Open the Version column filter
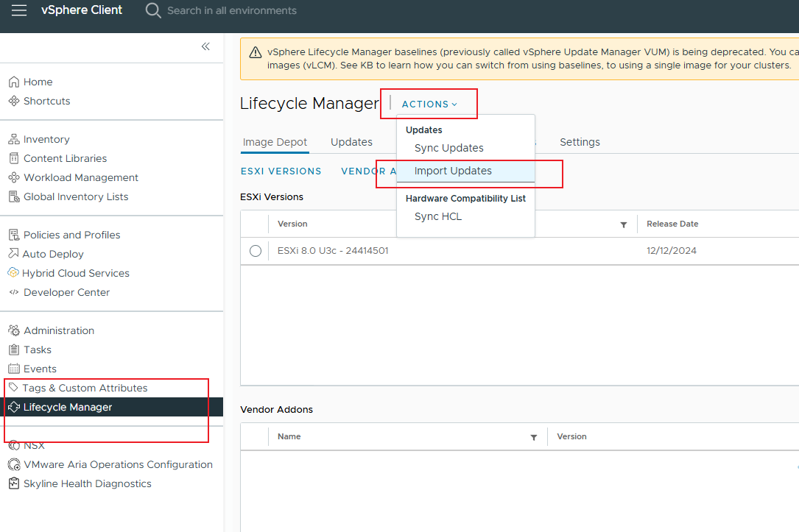This screenshot has height=532, width=799. tap(624, 224)
